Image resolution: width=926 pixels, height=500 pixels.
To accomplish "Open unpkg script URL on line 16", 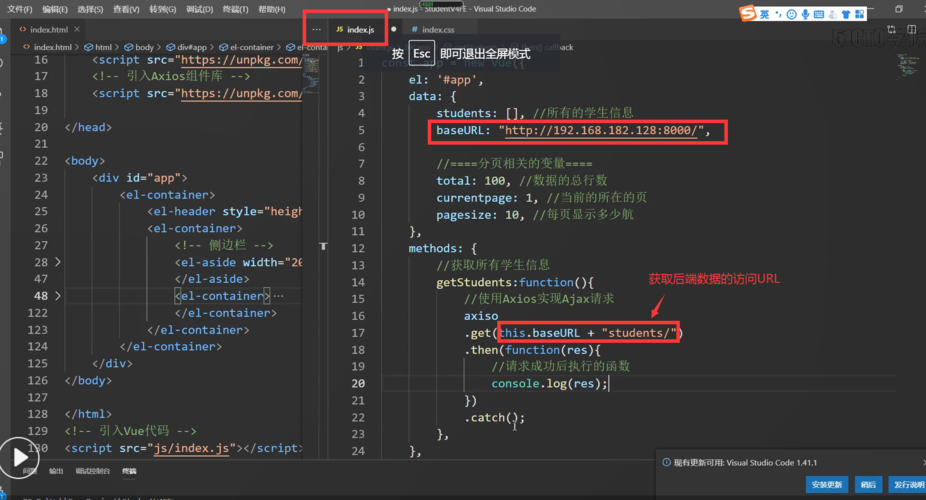I will coord(242,60).
